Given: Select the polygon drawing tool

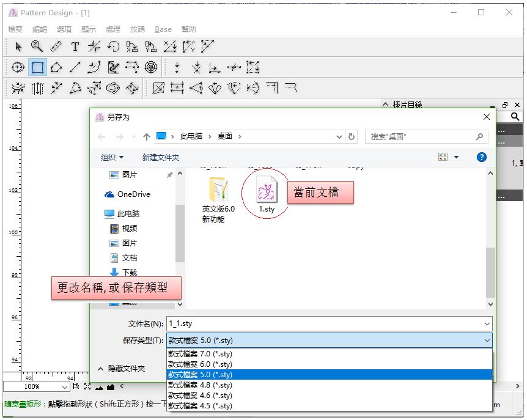Looking at the screenshot, I should point(56,67).
